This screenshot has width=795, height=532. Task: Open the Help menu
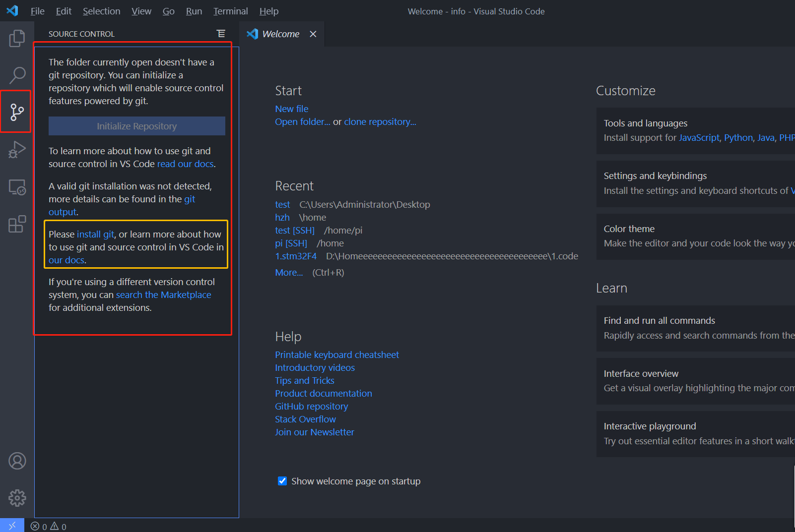click(268, 11)
